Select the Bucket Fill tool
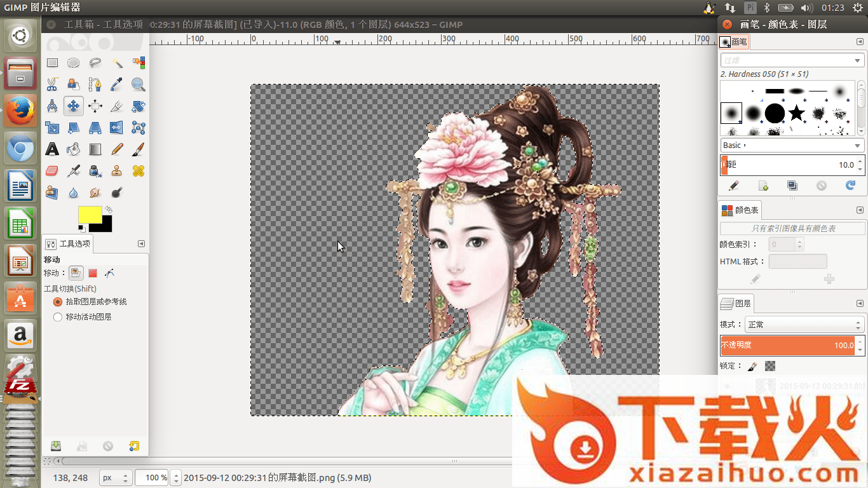This screenshot has width=868, height=488. point(74,149)
